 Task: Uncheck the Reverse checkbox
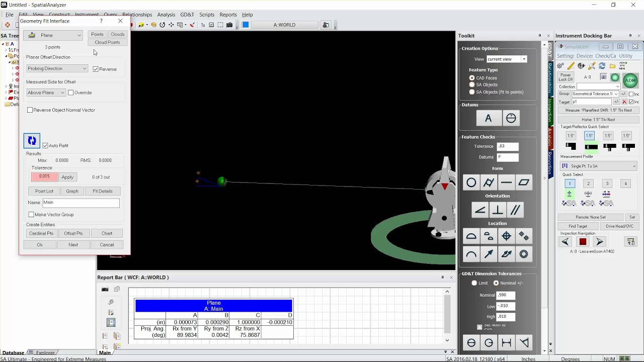click(96, 69)
